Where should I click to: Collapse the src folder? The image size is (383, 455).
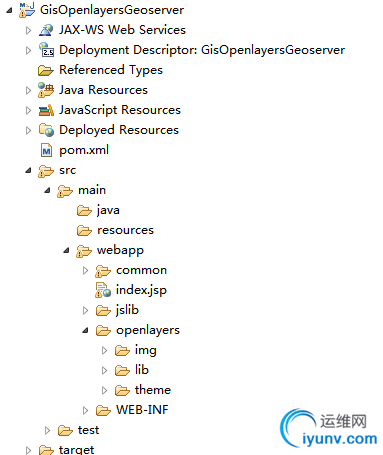pyautogui.click(x=28, y=171)
